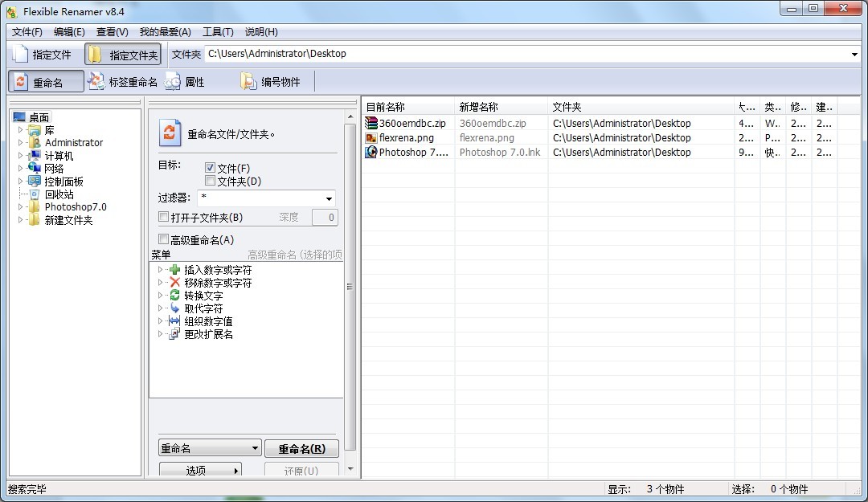Open the 过滤器 filter dropdown

pyautogui.click(x=329, y=199)
